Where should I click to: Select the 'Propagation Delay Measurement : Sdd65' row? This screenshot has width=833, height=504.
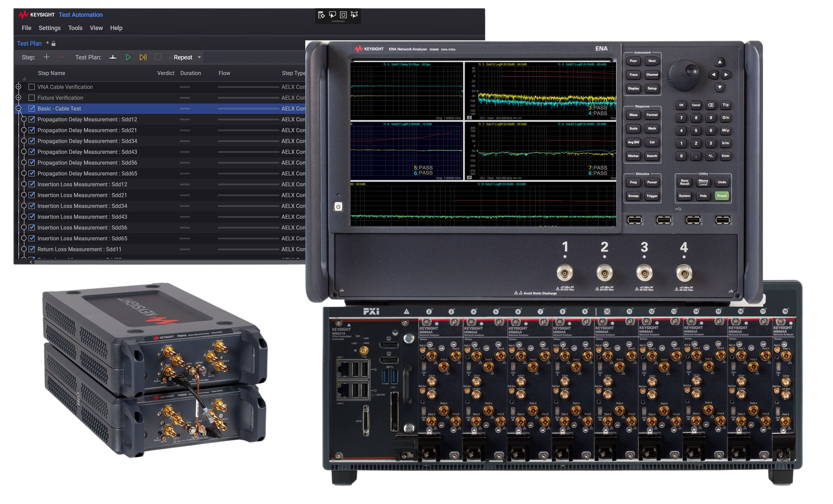tap(160, 174)
